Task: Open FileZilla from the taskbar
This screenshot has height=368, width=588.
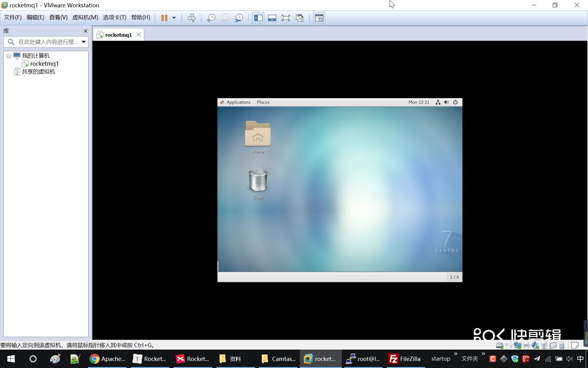Action: click(404, 359)
